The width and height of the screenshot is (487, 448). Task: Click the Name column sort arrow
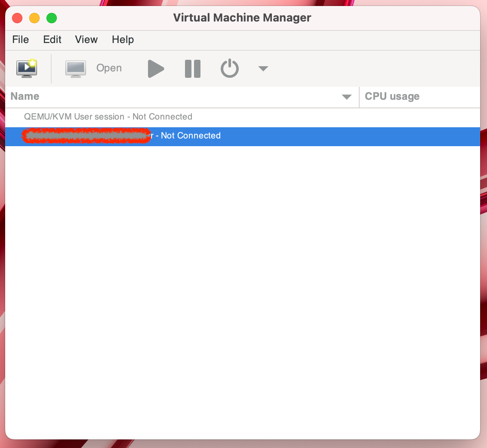click(x=347, y=97)
